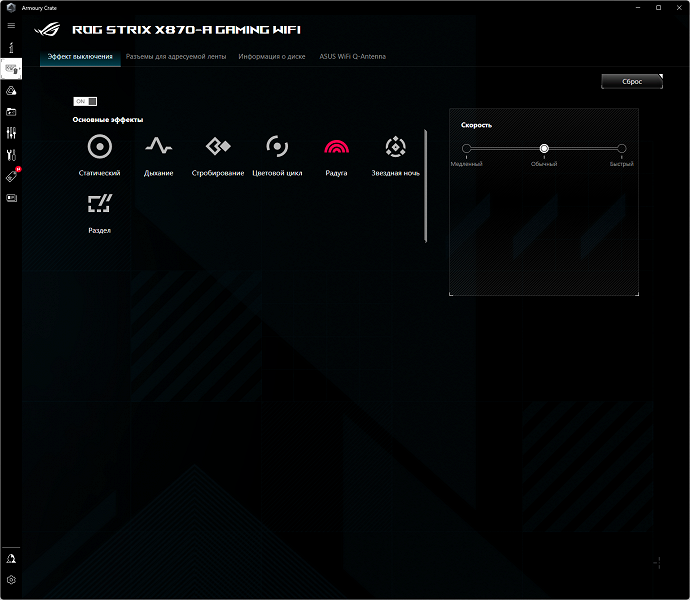Select the Дыхание lighting effect
The width and height of the screenshot is (690, 600).
click(x=158, y=155)
